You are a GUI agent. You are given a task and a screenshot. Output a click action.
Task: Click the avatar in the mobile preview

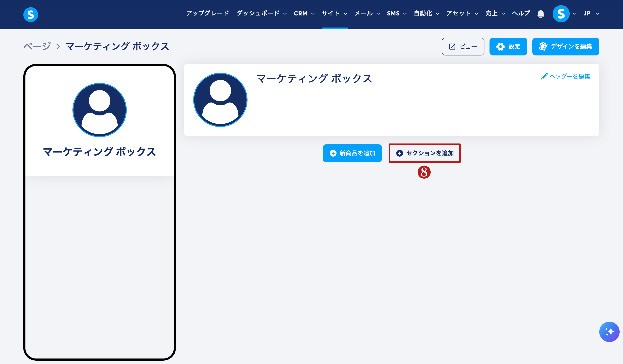click(x=99, y=110)
